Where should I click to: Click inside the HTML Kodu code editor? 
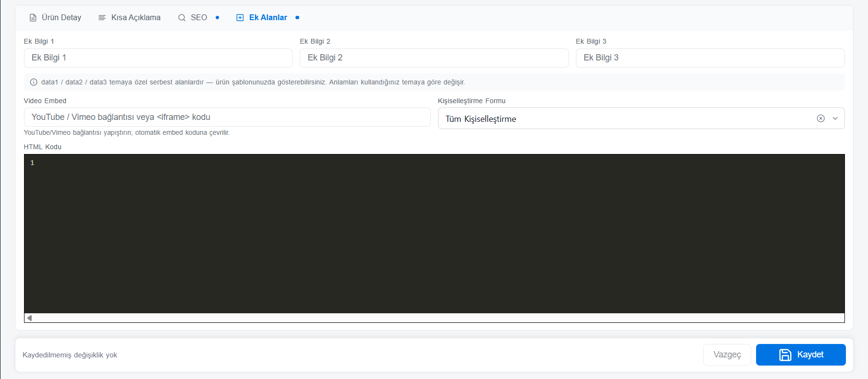point(434,234)
